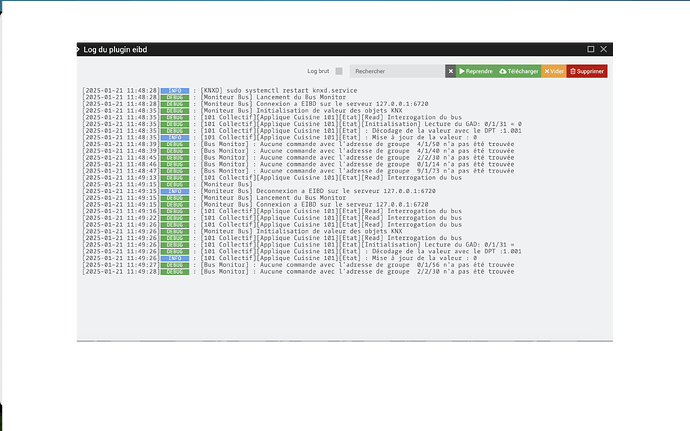
Task: Select the 11:49:16 'Interrogation du bus' line
Action: (272, 211)
